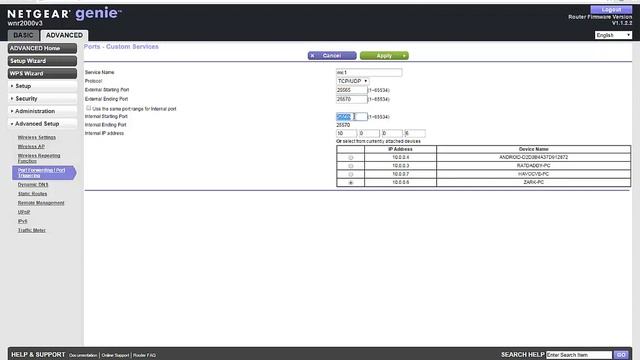Launch the Setup Wizard
Image resolution: width=640 pixels, height=360 pixels.
tap(42, 61)
